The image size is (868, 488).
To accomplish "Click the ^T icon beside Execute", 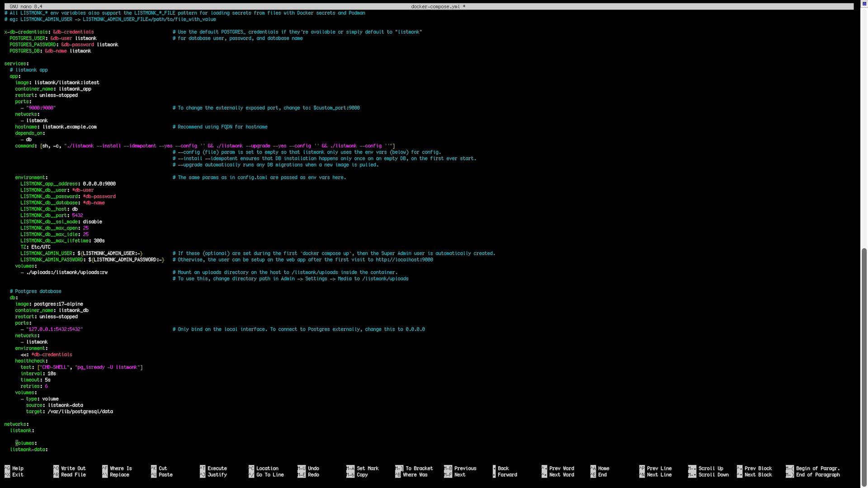I will pos(203,469).
